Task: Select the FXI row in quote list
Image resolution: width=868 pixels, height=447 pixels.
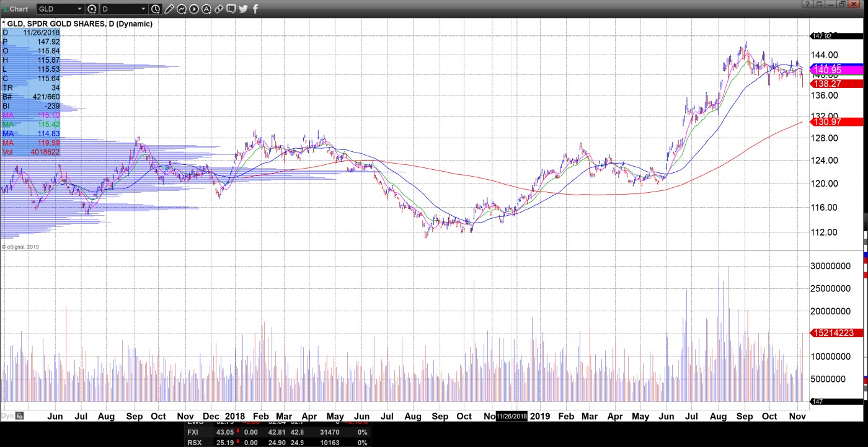Action: [x=279, y=432]
